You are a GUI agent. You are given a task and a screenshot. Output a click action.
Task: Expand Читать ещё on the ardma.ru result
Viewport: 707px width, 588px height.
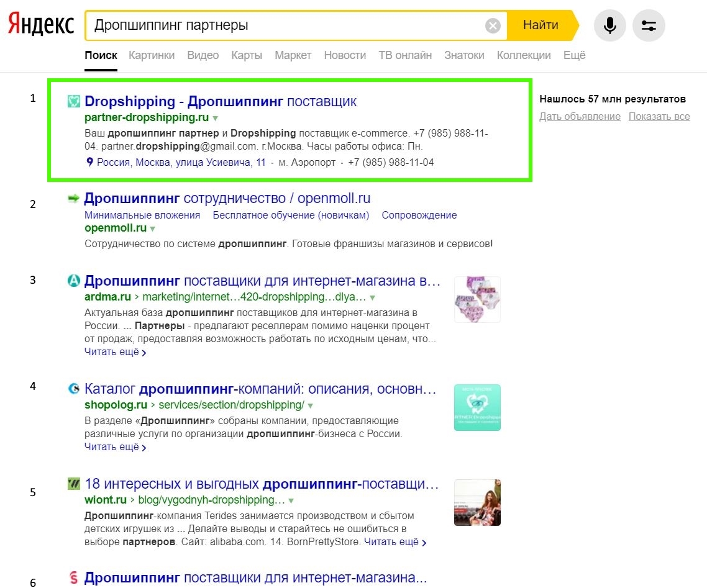point(112,351)
